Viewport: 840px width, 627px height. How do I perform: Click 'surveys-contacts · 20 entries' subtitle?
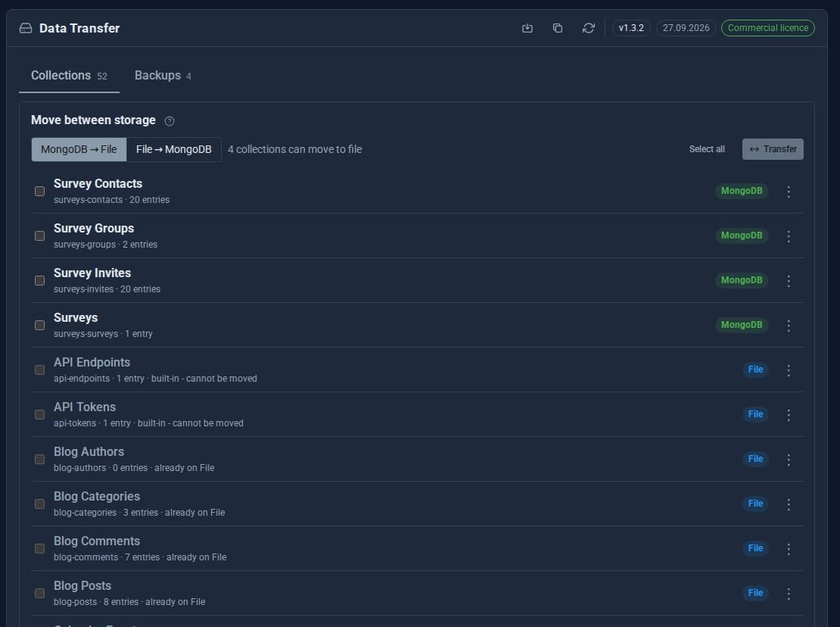pos(111,200)
